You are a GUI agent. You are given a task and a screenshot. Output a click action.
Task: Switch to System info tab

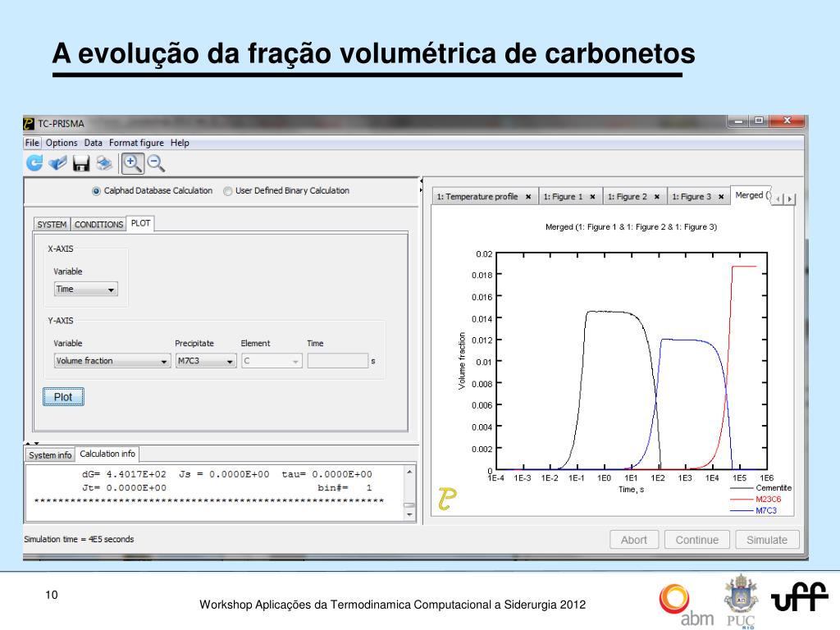[50, 454]
